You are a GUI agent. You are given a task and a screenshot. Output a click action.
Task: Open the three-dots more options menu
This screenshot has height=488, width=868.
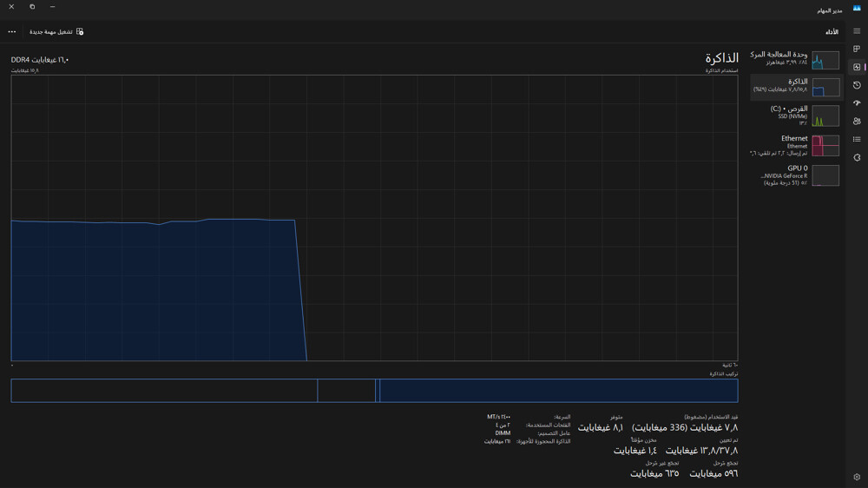(11, 31)
